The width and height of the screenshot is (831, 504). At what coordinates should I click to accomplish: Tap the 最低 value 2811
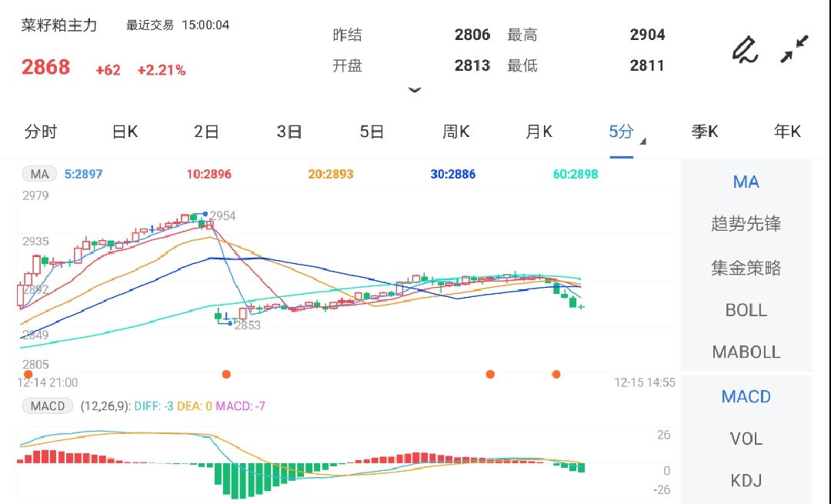[x=647, y=65]
